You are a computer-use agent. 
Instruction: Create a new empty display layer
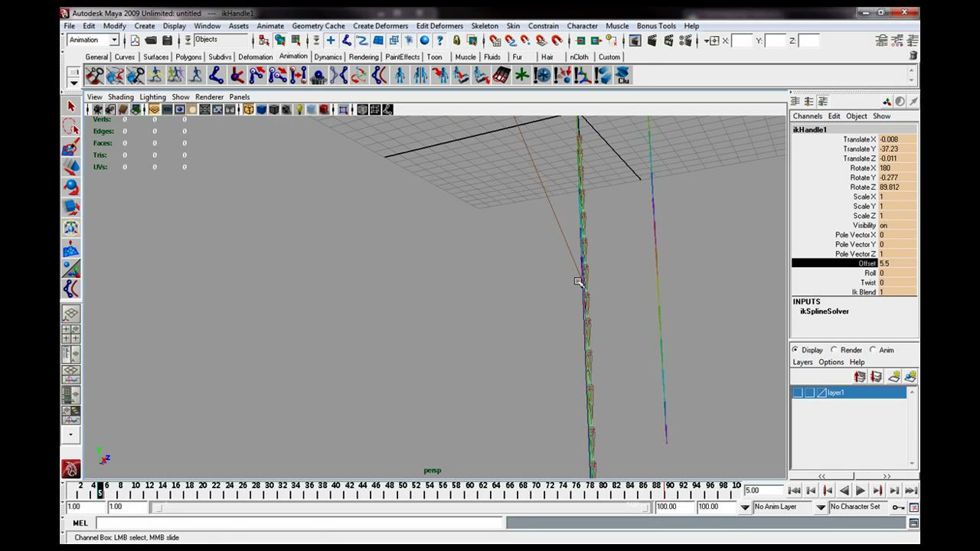tap(893, 377)
